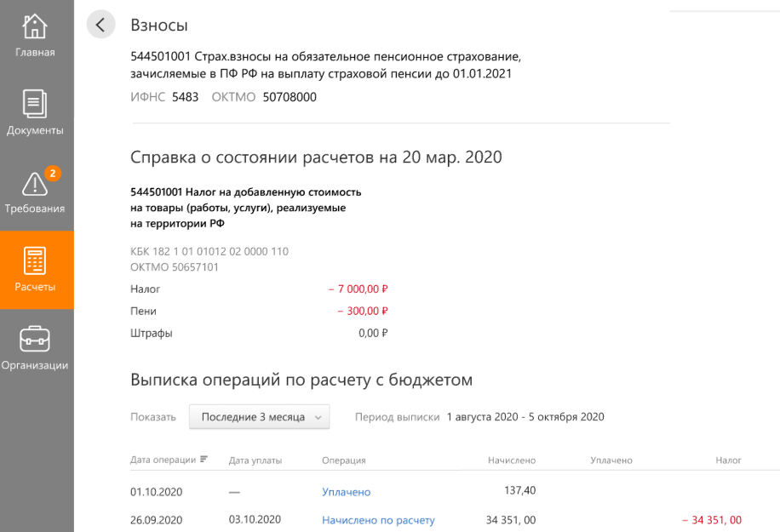This screenshot has height=532, width=780.
Task: Click the chevron in period dropdown
Action: (318, 418)
